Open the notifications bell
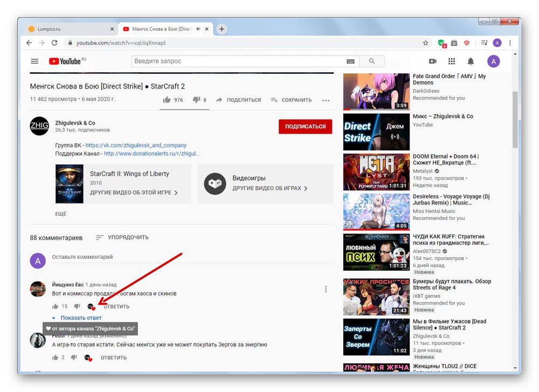Screen dimensions: 539x392 471,61
